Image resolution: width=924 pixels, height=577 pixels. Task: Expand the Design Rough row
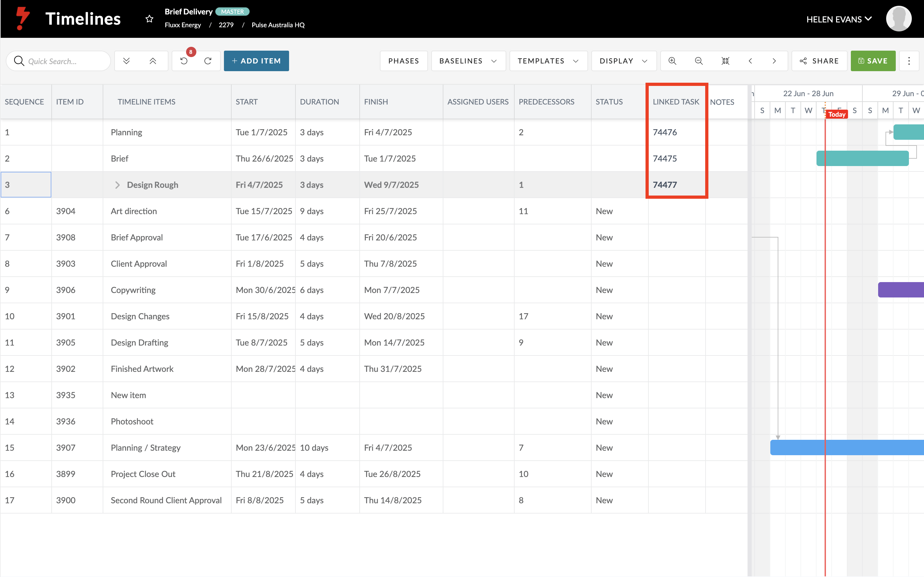[x=117, y=185]
